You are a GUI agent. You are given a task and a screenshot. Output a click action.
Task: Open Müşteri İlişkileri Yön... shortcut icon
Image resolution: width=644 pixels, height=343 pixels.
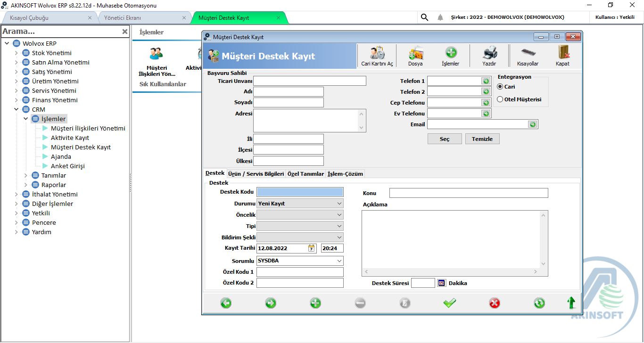tap(156, 54)
